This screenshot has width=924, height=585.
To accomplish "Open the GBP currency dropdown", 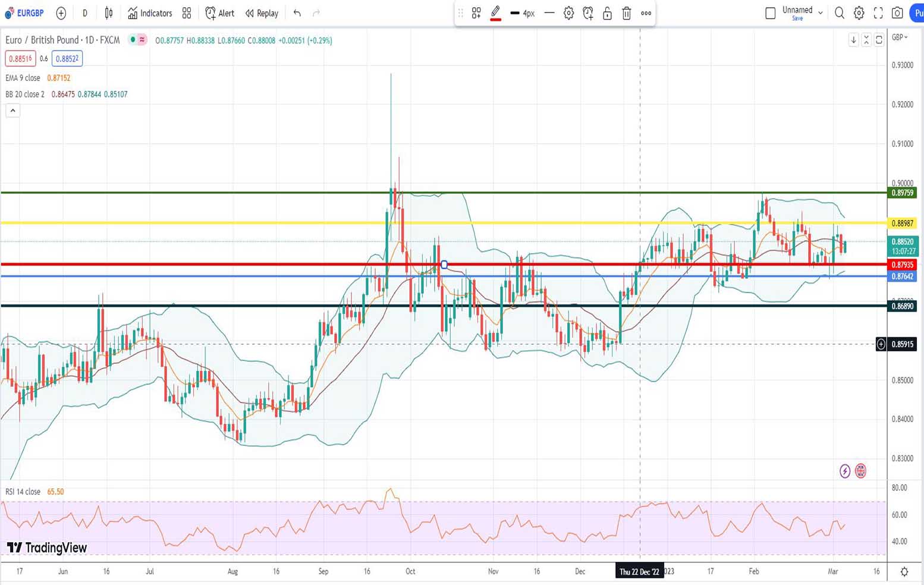I will click(900, 37).
